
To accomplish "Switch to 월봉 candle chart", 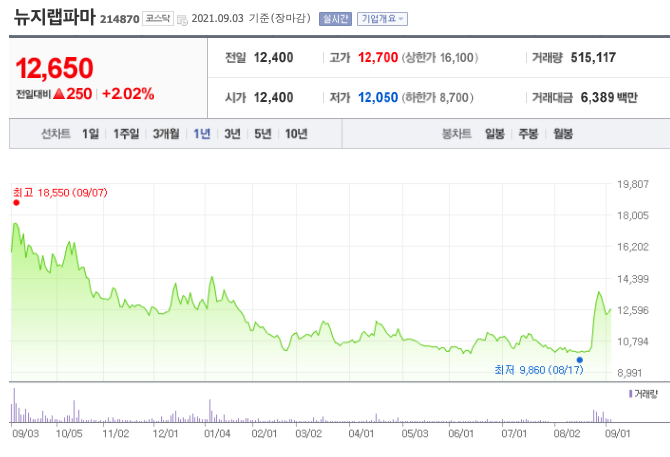I will (563, 134).
